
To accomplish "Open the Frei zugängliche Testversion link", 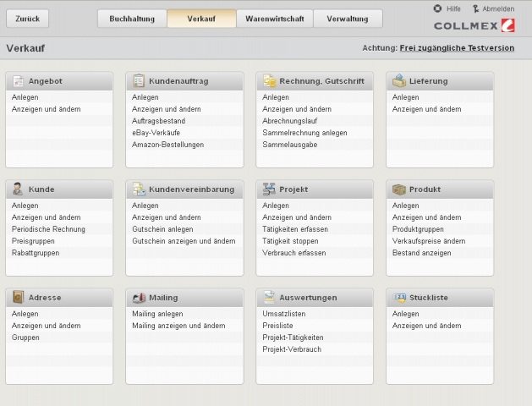I will (x=457, y=48).
